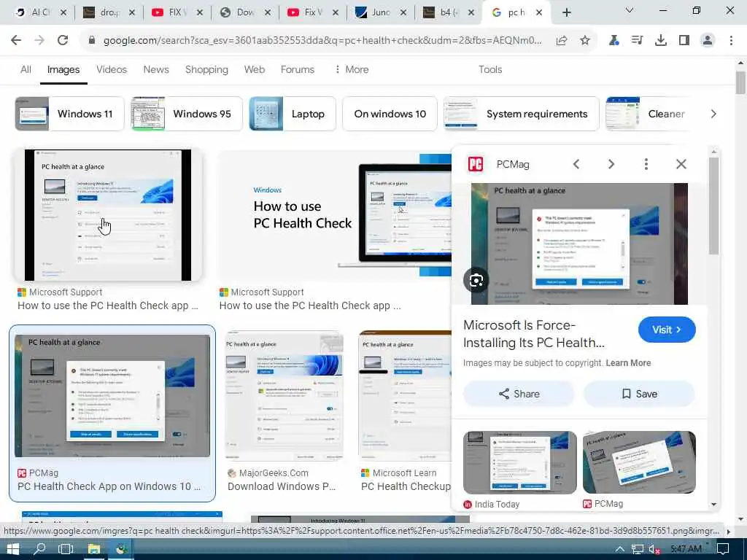Open the tab search dropdown chevron

(630, 10)
